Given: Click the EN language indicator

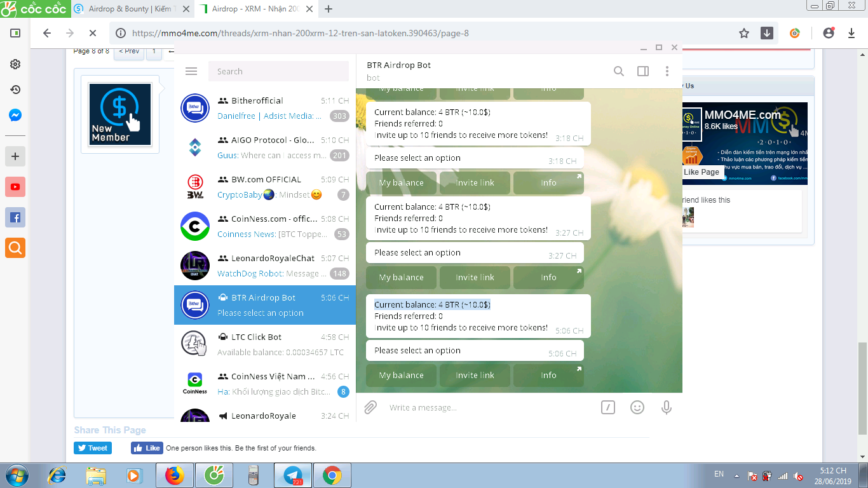Looking at the screenshot, I should 719,474.
